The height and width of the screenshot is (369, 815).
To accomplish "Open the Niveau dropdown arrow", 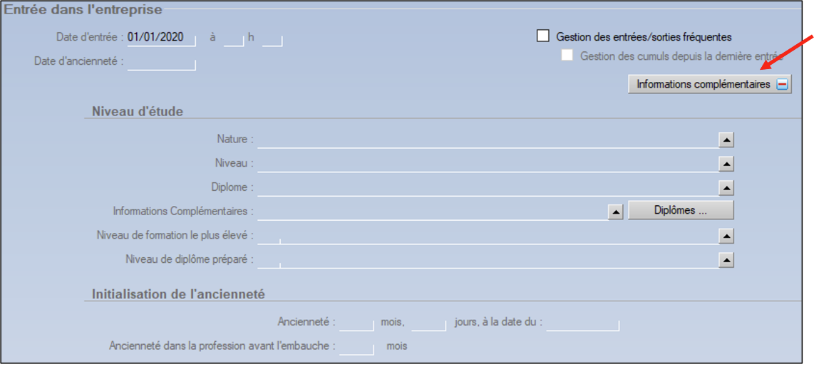I will tap(726, 164).
